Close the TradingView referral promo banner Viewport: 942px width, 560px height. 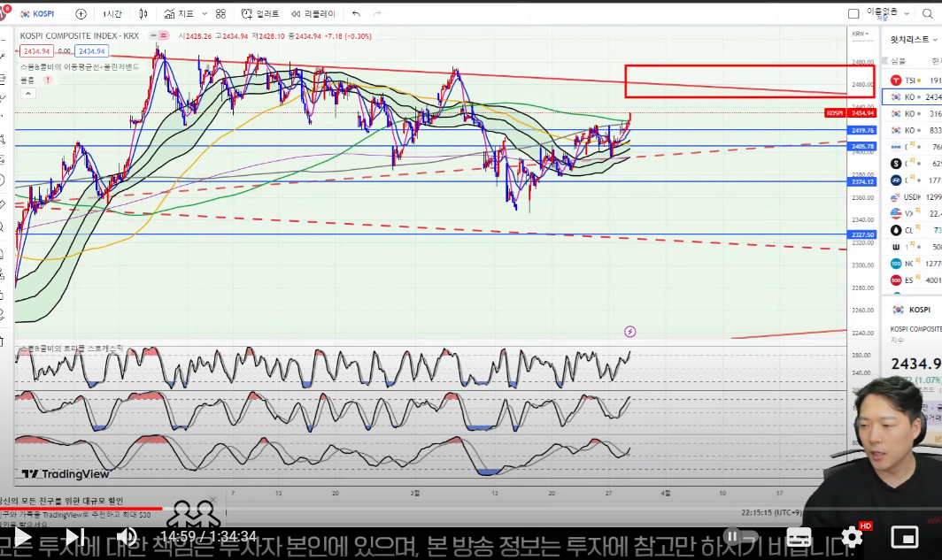(212, 499)
